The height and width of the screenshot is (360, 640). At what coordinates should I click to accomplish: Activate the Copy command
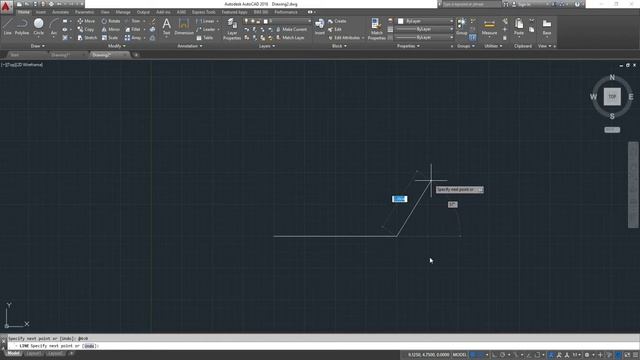tap(86, 29)
